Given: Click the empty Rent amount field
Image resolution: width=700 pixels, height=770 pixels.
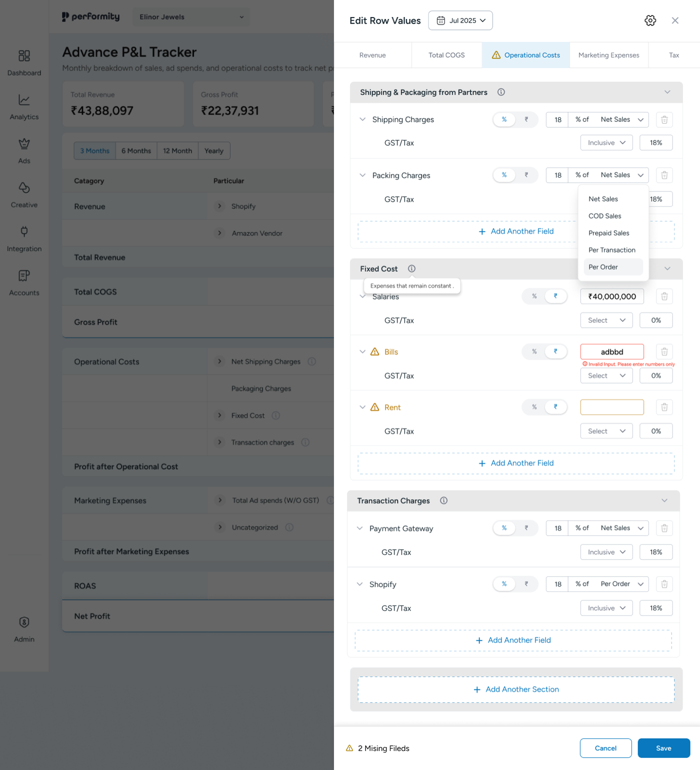Looking at the screenshot, I should pyautogui.click(x=612, y=407).
